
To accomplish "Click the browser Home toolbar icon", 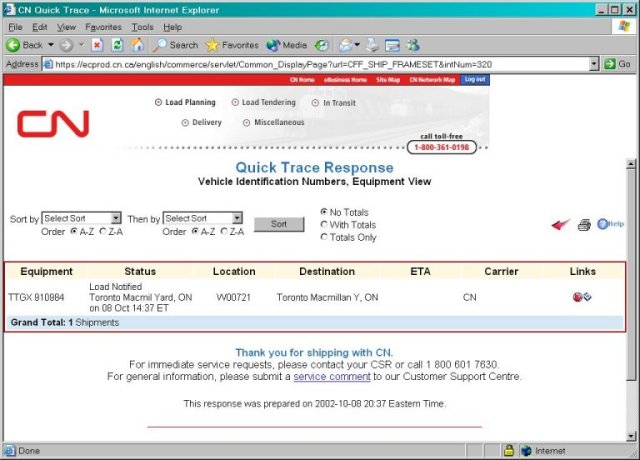I will click(x=138, y=45).
